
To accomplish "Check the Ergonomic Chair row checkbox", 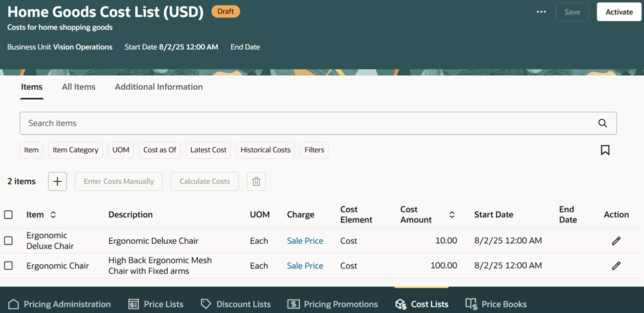I will point(9,266).
